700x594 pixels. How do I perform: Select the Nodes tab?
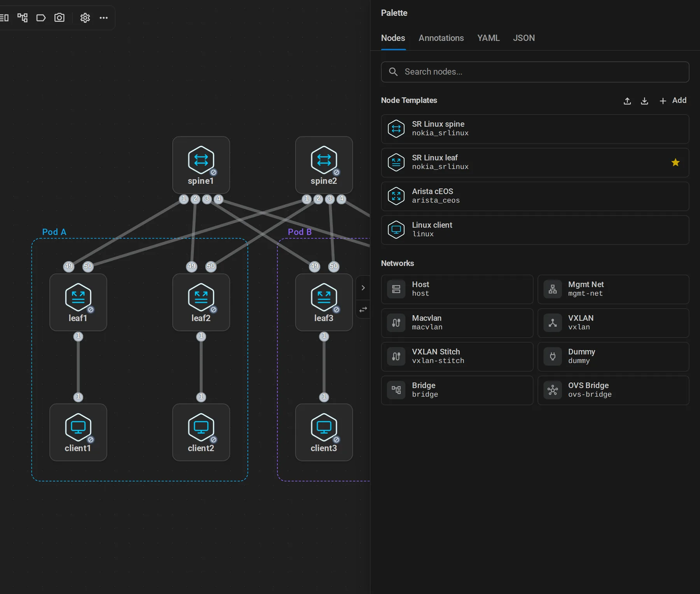(x=393, y=38)
